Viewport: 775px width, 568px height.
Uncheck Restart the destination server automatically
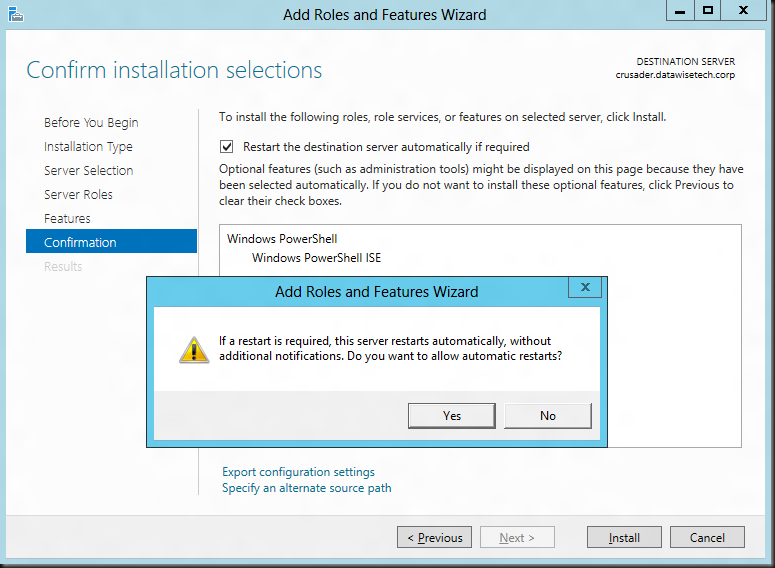pos(226,147)
